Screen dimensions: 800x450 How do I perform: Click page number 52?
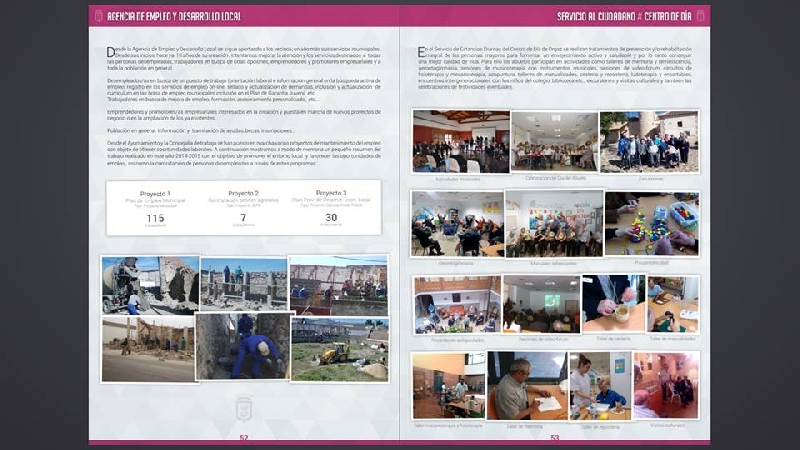tap(244, 438)
